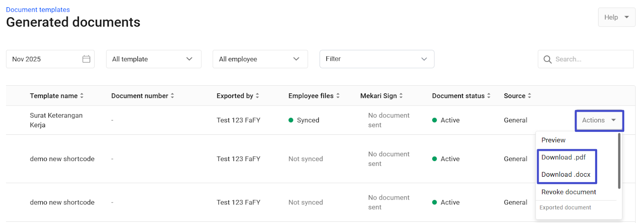Viewport: 644px width, 223px height.
Task: Expand the All employee dropdown
Action: click(x=260, y=59)
